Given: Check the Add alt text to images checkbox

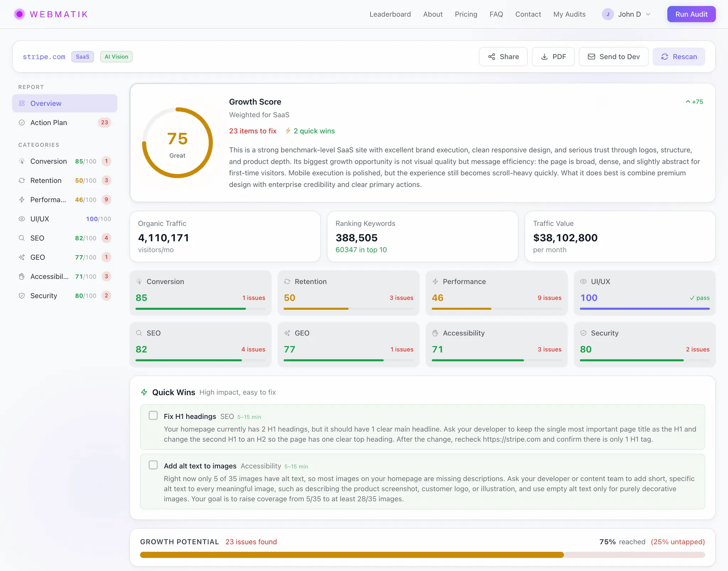Looking at the screenshot, I should 153,465.
